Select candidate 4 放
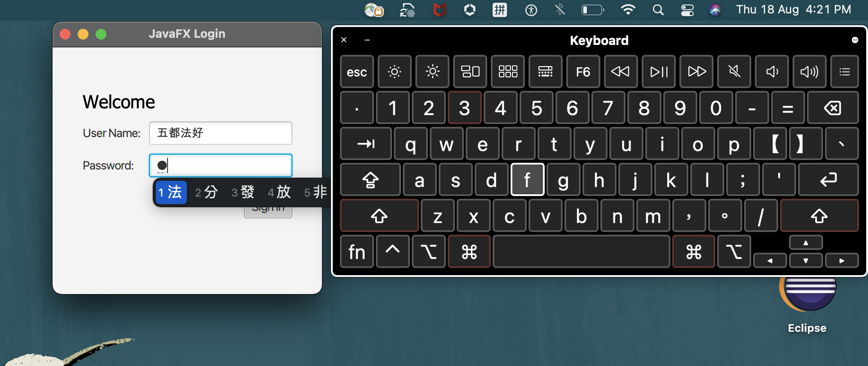868x366 pixels. click(279, 192)
